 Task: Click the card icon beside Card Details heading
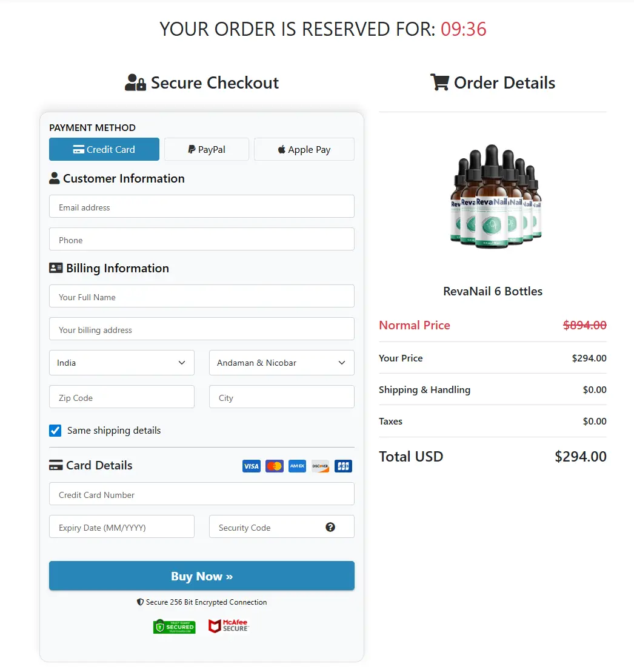click(x=55, y=465)
